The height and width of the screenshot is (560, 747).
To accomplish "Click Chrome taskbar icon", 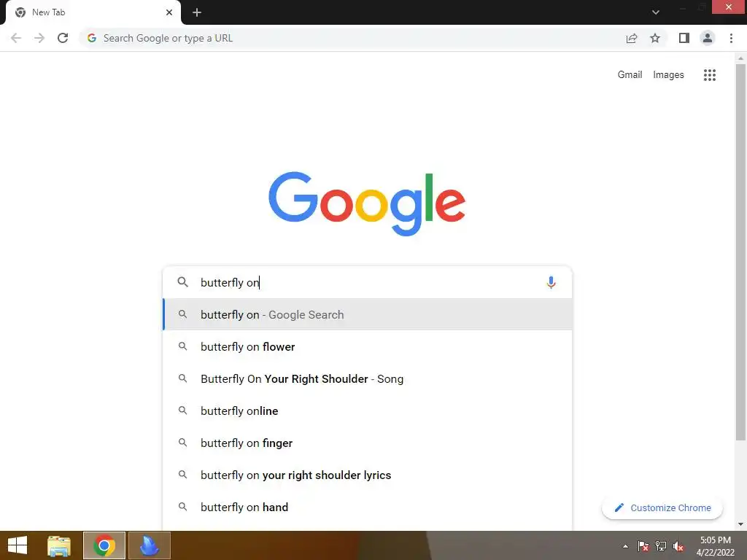I will [104, 545].
